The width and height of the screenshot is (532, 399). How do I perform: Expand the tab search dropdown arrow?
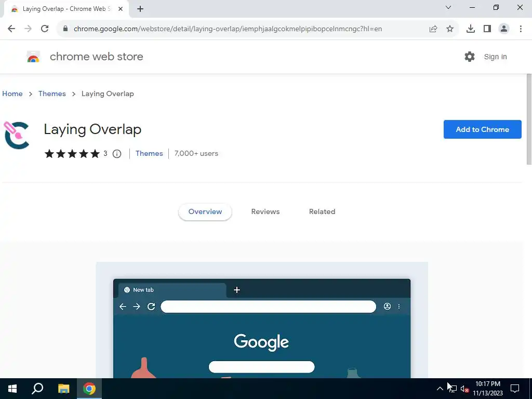[448, 7]
